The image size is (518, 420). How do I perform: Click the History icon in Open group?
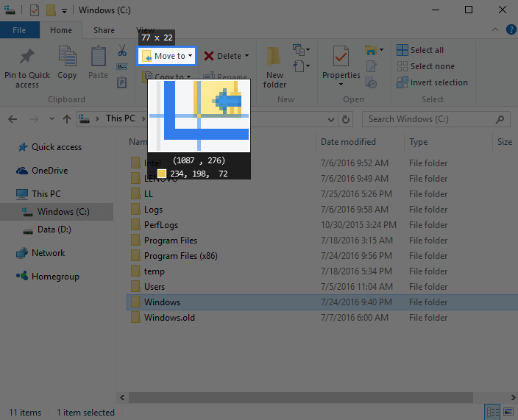371,83
